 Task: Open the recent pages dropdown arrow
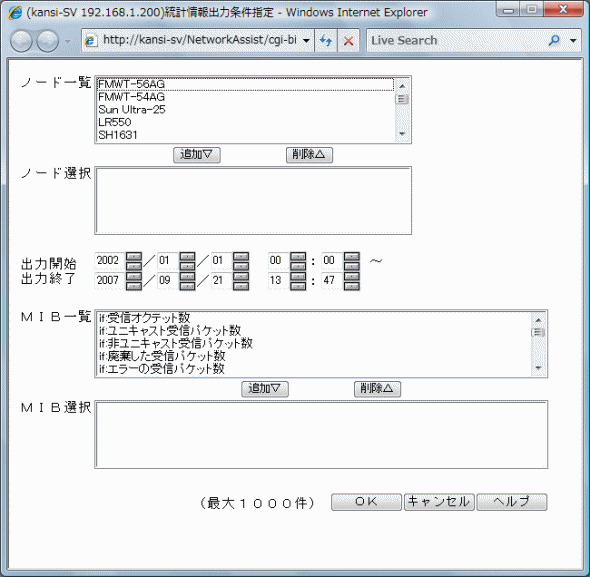pos(68,41)
